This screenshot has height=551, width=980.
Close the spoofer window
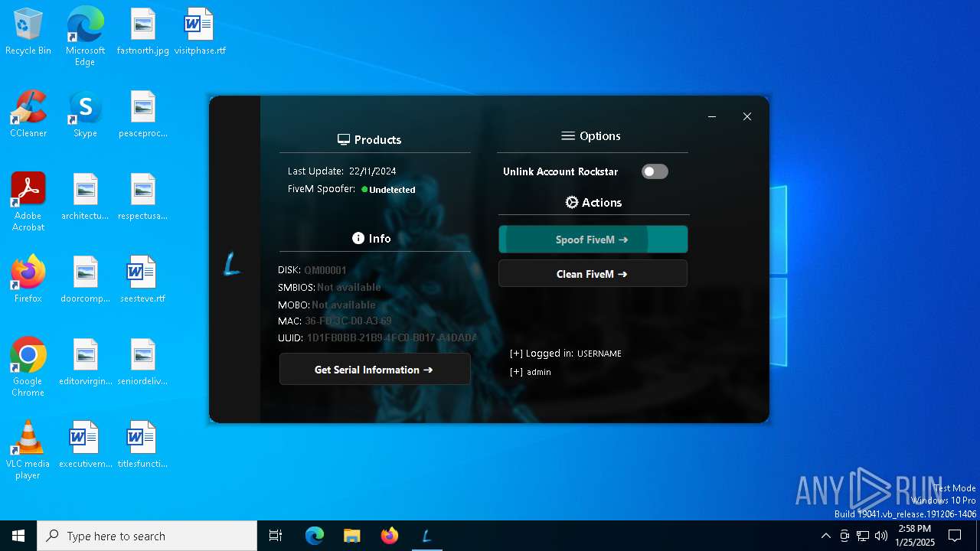[x=747, y=116]
